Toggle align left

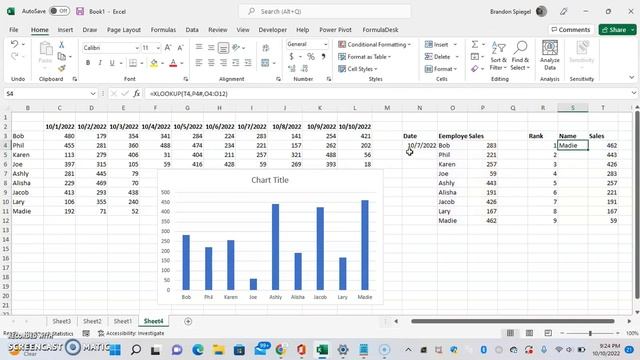click(x=199, y=63)
